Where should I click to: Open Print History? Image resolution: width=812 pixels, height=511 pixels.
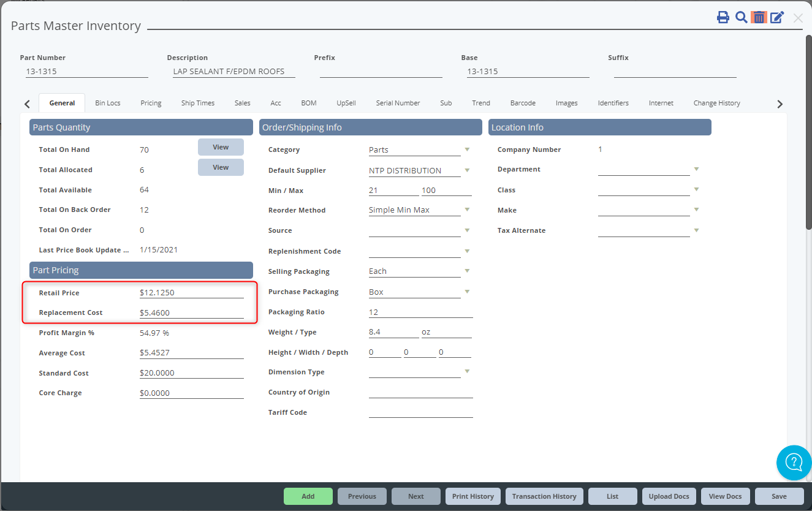tap(473, 496)
